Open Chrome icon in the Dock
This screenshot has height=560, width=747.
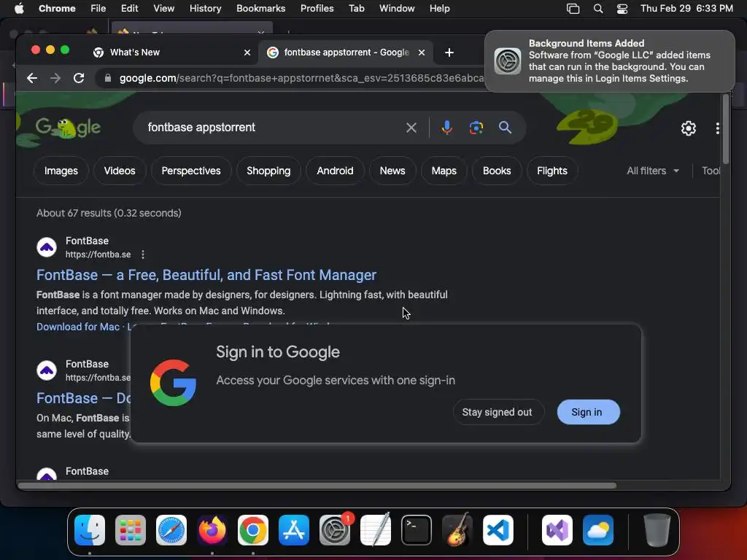pos(253,530)
